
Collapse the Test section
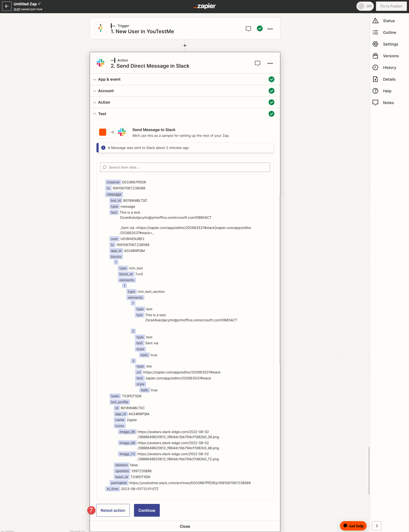point(185,114)
